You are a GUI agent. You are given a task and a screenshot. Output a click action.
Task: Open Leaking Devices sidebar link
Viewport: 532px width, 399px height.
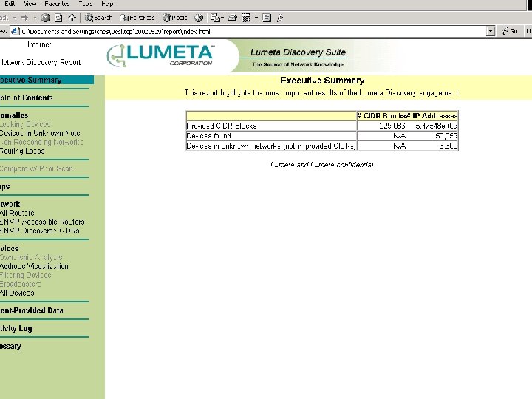(x=25, y=124)
